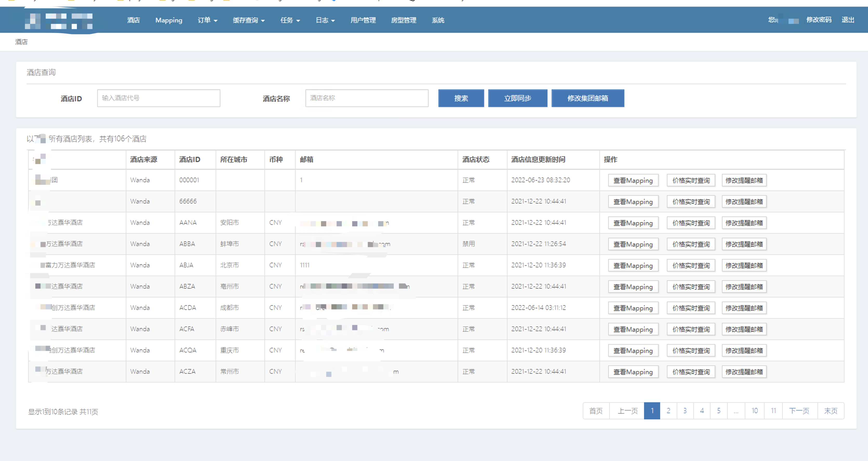Click 价格实时查询 for hotel 000001
868x461 pixels.
[x=691, y=180]
